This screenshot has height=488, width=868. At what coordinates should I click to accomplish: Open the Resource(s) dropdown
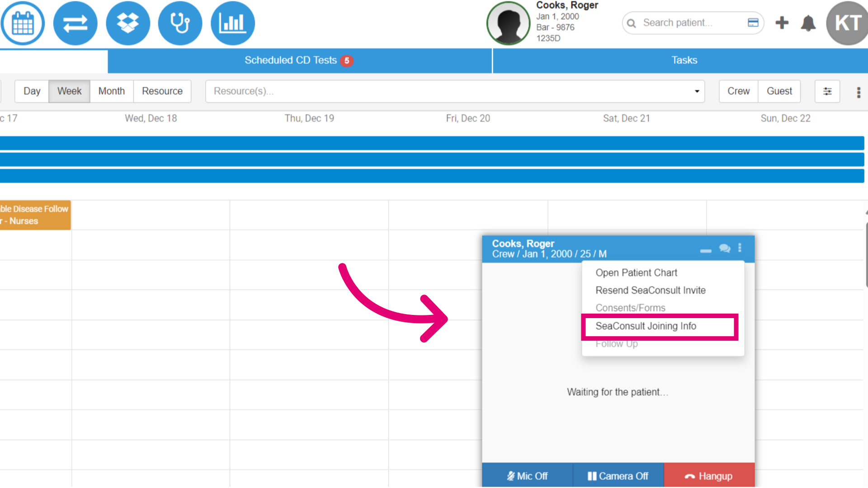point(455,91)
